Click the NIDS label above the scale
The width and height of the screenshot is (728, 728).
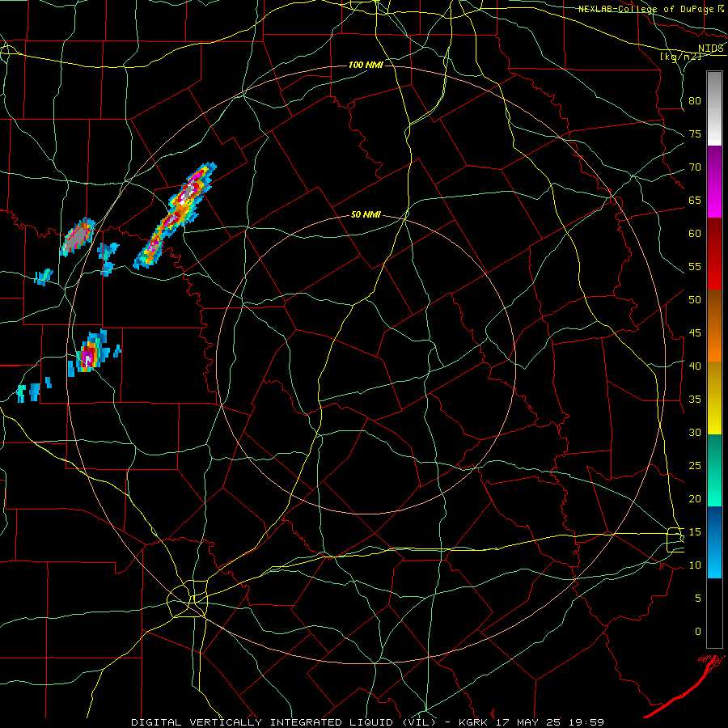click(711, 49)
